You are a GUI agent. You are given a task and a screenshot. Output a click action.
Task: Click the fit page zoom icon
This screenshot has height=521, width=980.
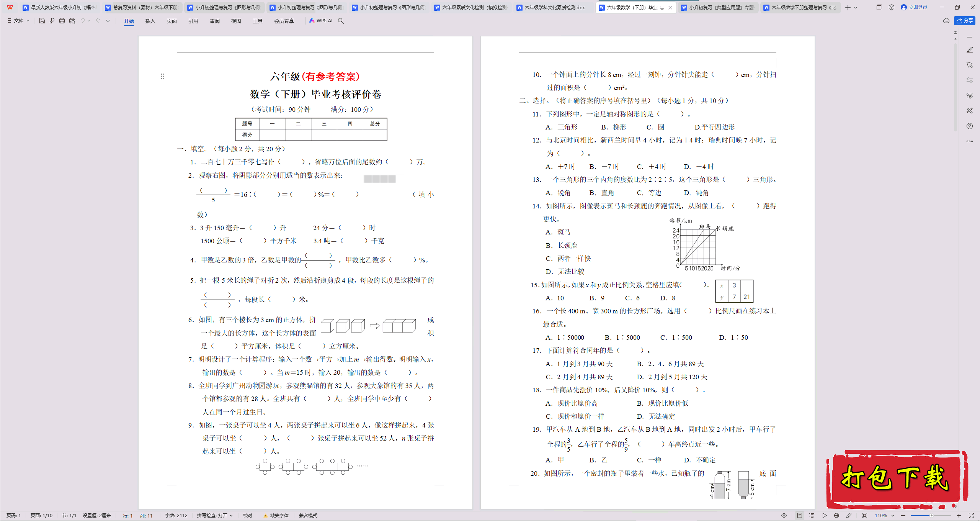pyautogui.click(x=864, y=516)
